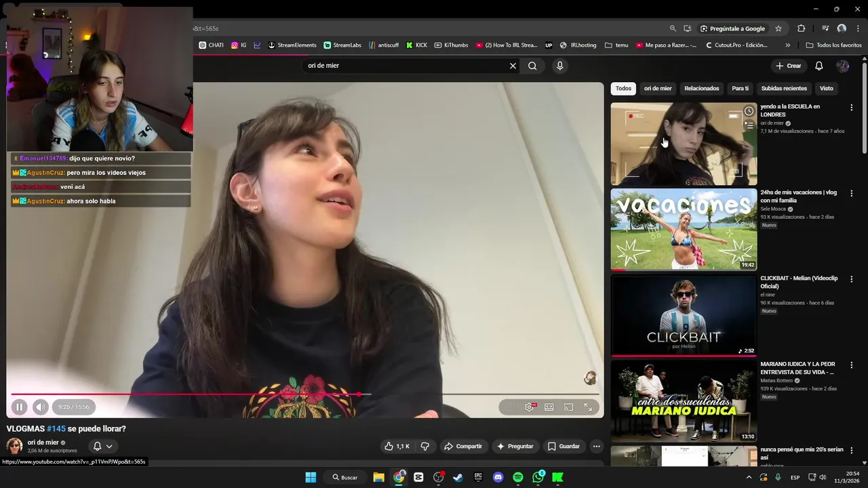Image resolution: width=868 pixels, height=488 pixels.
Task: Open the Chrome extensions puzzle icon
Action: [802, 28]
